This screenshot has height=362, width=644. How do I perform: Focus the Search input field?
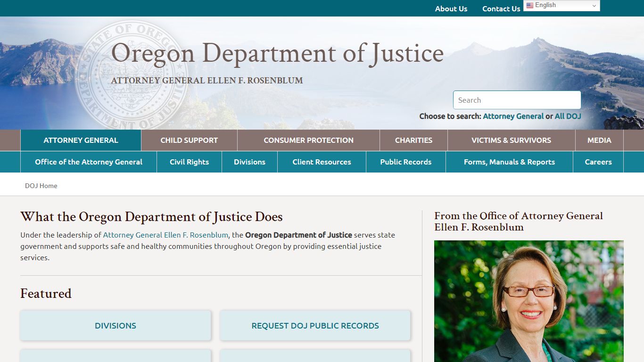[517, 100]
